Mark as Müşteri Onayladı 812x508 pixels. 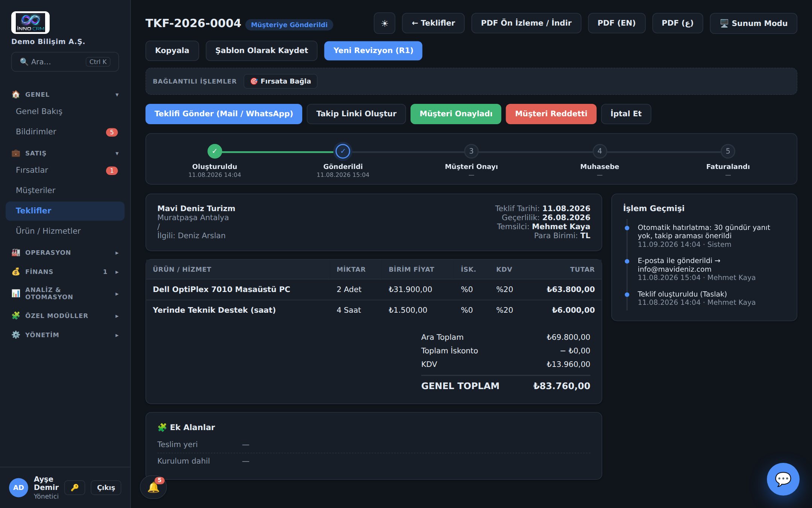click(456, 114)
